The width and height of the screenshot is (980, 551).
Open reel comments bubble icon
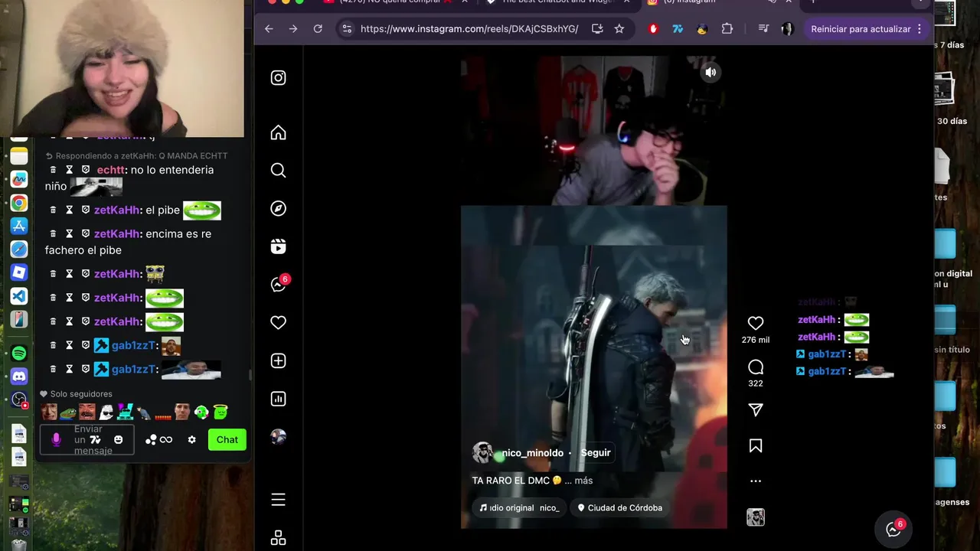pos(756,367)
